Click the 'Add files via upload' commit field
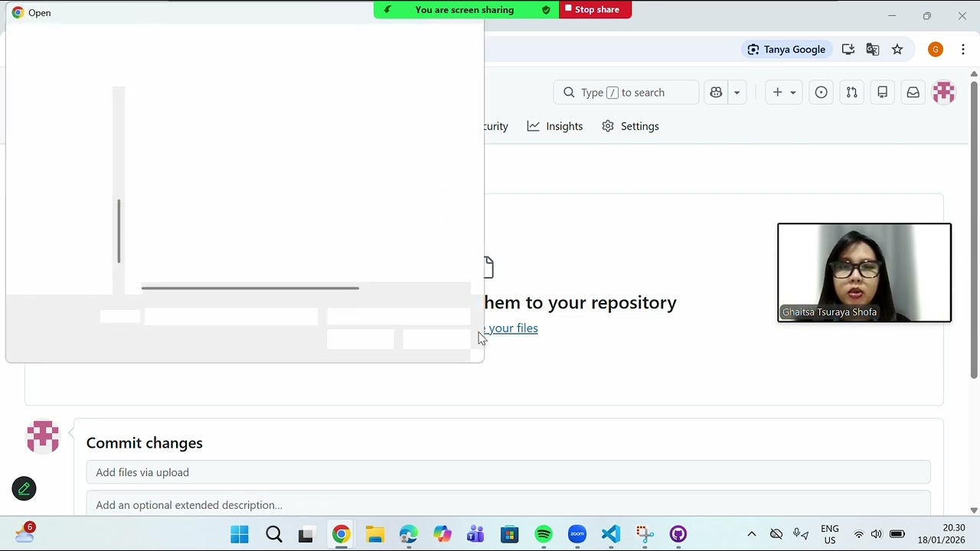Screen dimensions: 980x551 point(508,472)
